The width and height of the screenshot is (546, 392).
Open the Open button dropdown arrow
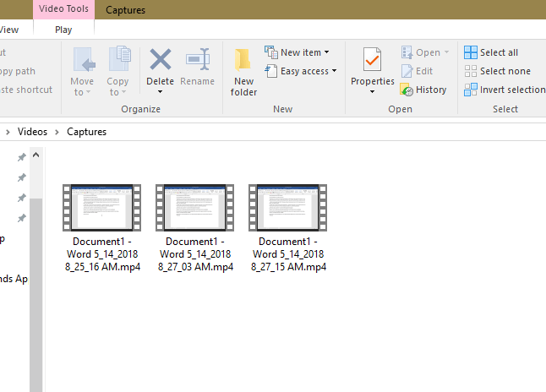point(446,52)
